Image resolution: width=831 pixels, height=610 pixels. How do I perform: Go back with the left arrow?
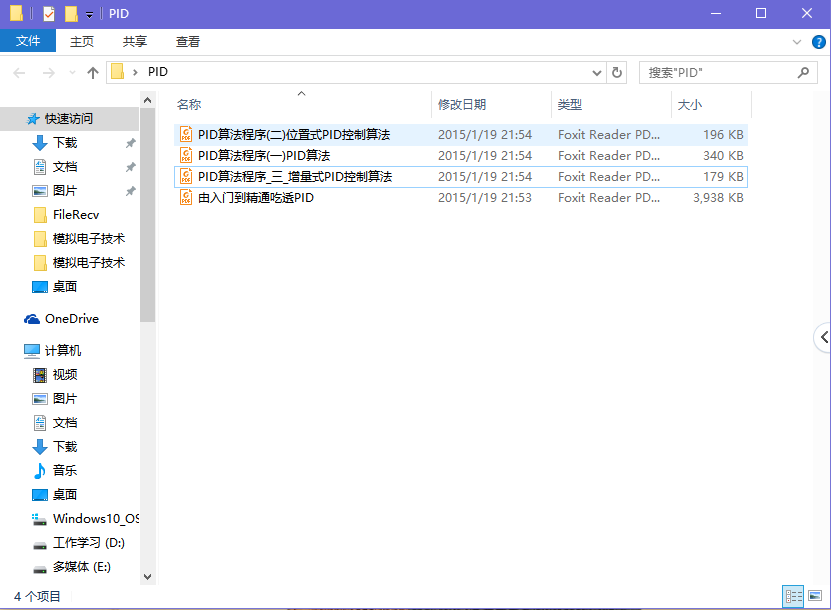19,73
